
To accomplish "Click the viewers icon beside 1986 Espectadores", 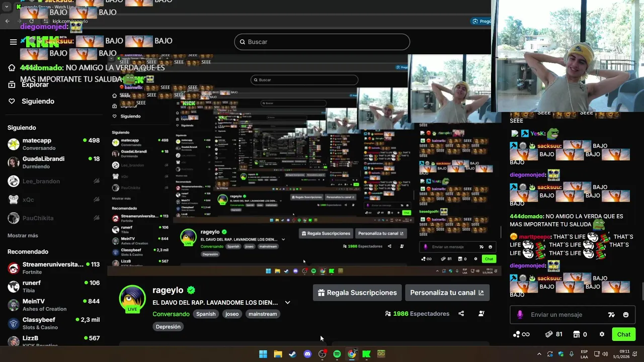I will click(x=388, y=314).
